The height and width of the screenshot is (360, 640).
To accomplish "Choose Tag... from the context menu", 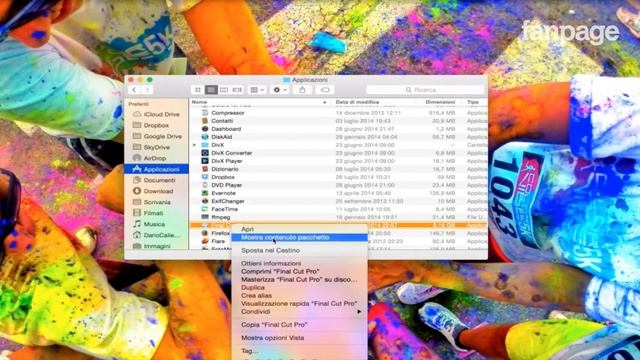I will 299,351.
